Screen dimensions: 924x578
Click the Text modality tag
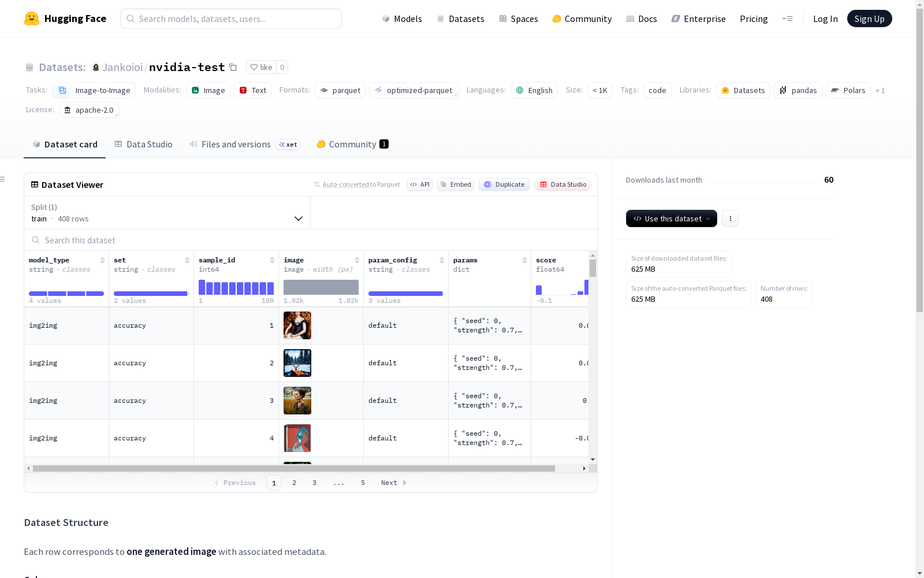point(252,90)
